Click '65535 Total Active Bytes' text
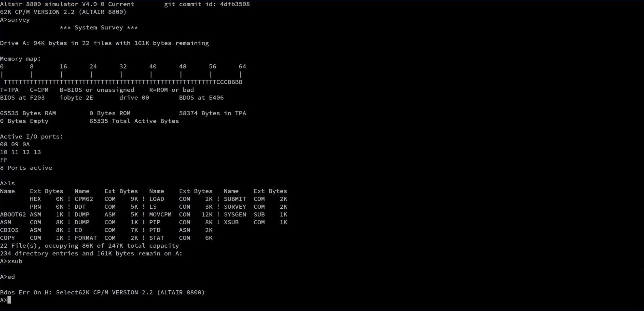 (134, 121)
